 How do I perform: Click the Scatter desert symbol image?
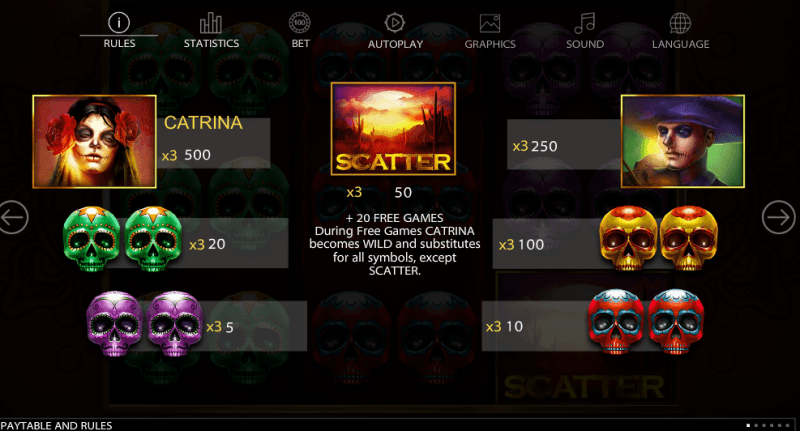tap(393, 129)
